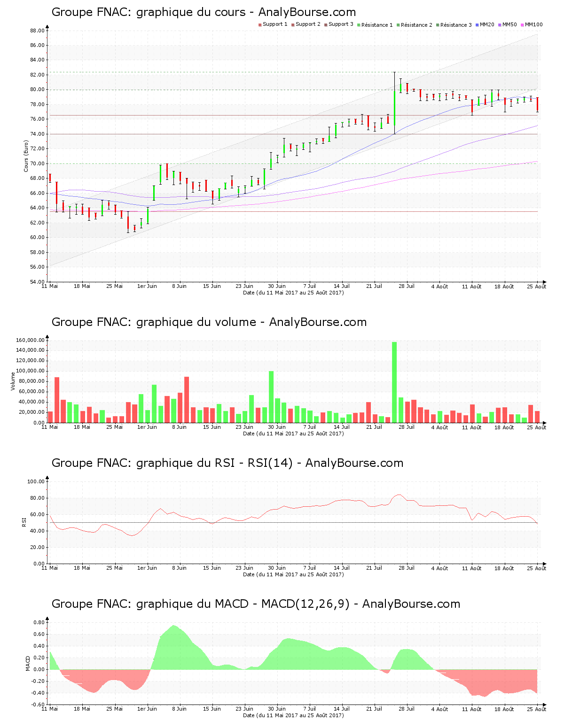Image resolution: width=564 pixels, height=728 pixels.
Task: Click the 54.00 value on price axis
Action: point(37,282)
